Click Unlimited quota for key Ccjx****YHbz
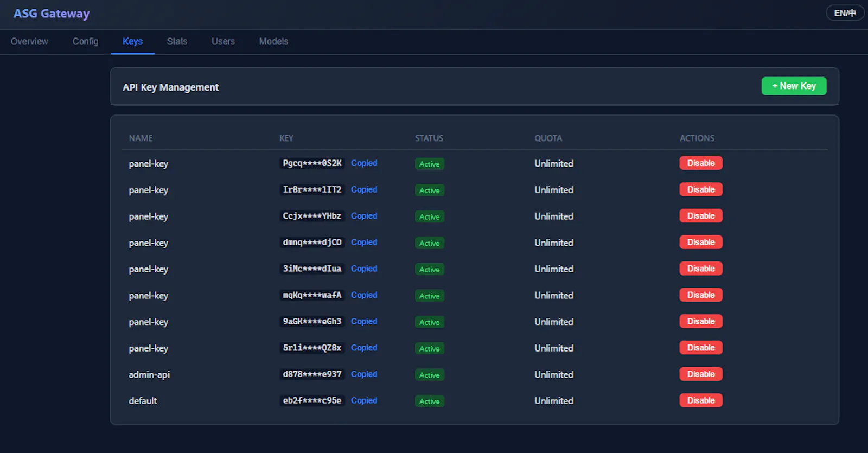 coord(554,216)
